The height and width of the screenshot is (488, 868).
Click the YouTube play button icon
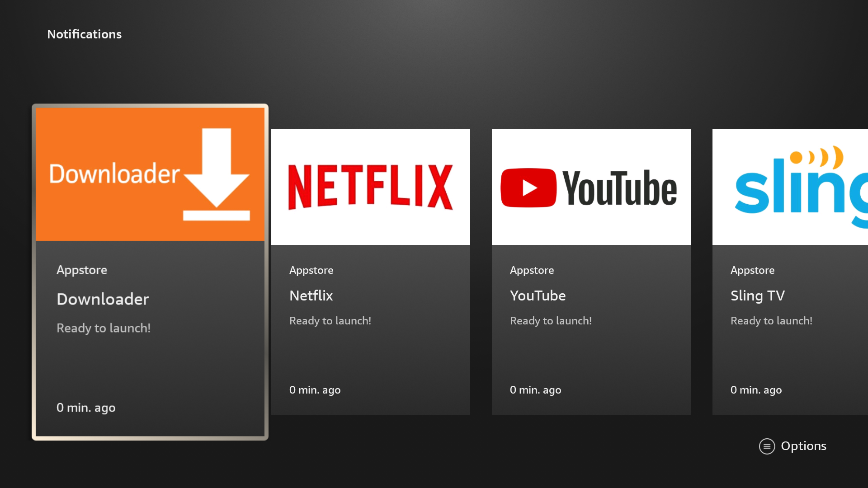pyautogui.click(x=528, y=187)
